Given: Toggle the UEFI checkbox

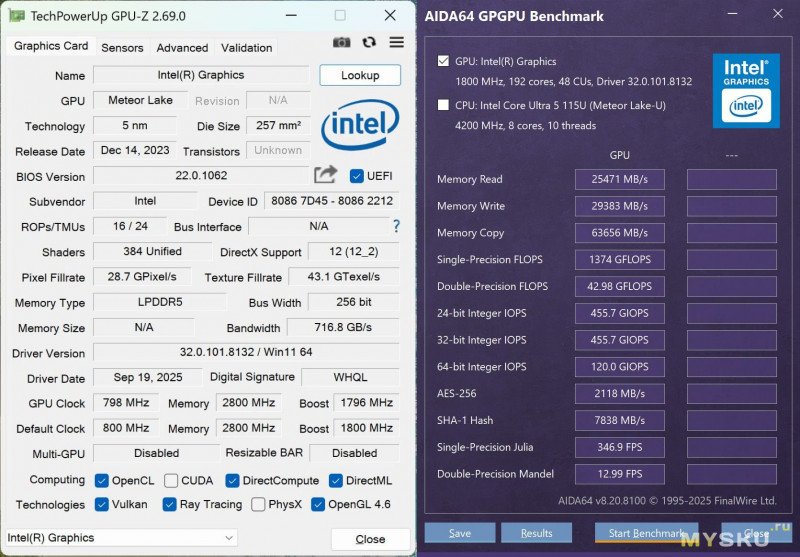Looking at the screenshot, I should (x=357, y=176).
